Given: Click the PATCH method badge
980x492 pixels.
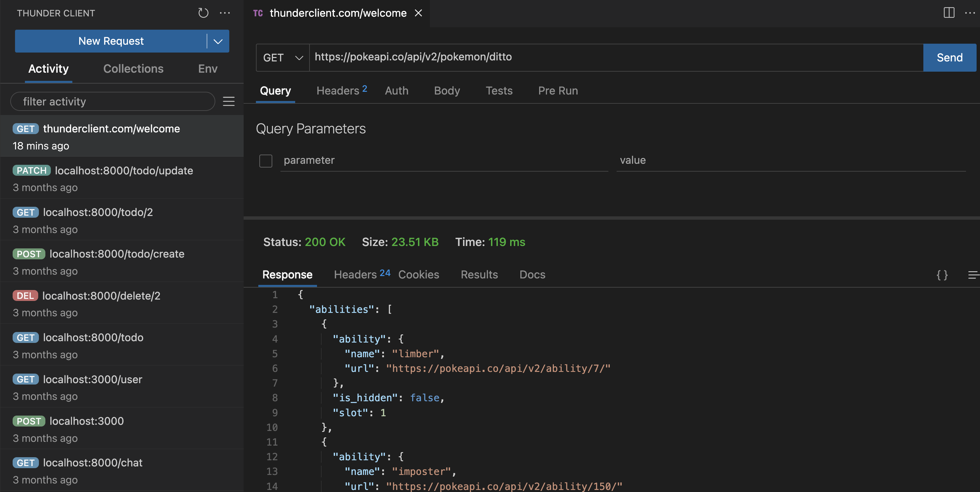Looking at the screenshot, I should pyautogui.click(x=32, y=171).
